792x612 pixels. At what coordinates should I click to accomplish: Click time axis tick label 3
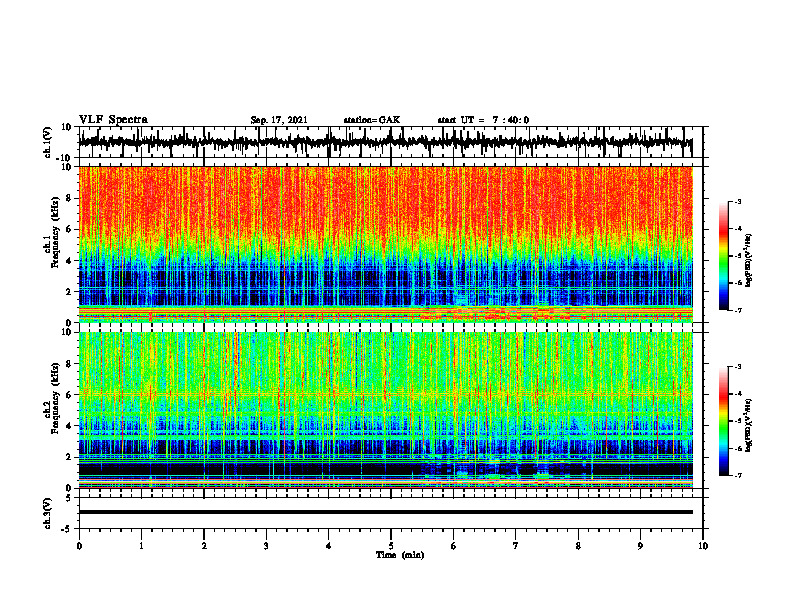pos(266,546)
